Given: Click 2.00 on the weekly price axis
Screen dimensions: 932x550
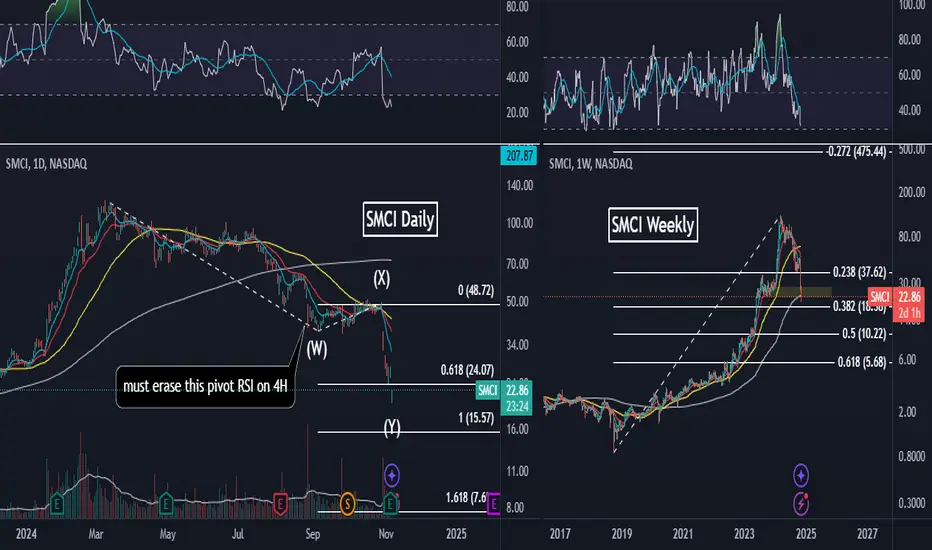Looking at the screenshot, I should [x=907, y=412].
